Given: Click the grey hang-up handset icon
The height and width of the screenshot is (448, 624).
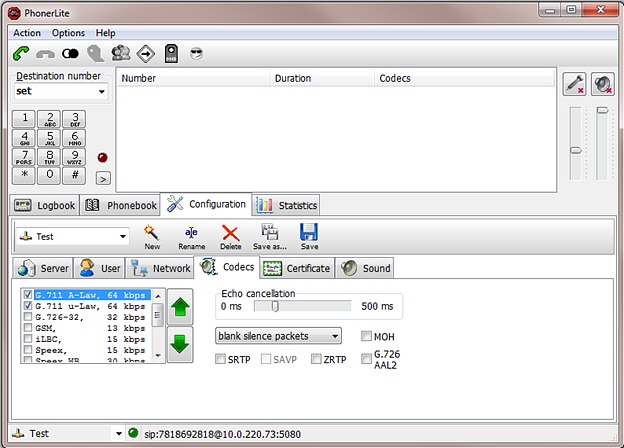Looking at the screenshot, I should tap(45, 54).
